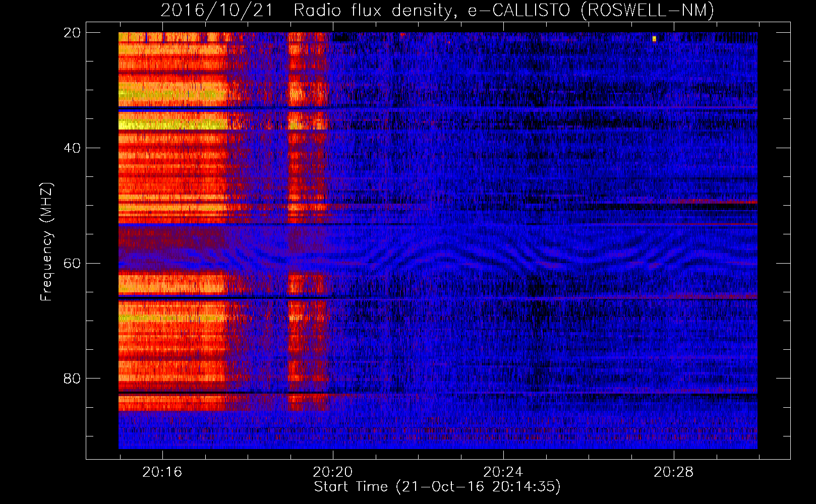This screenshot has width=816, height=504.
Task: Click the frequency tick label '20'
Action: point(72,33)
